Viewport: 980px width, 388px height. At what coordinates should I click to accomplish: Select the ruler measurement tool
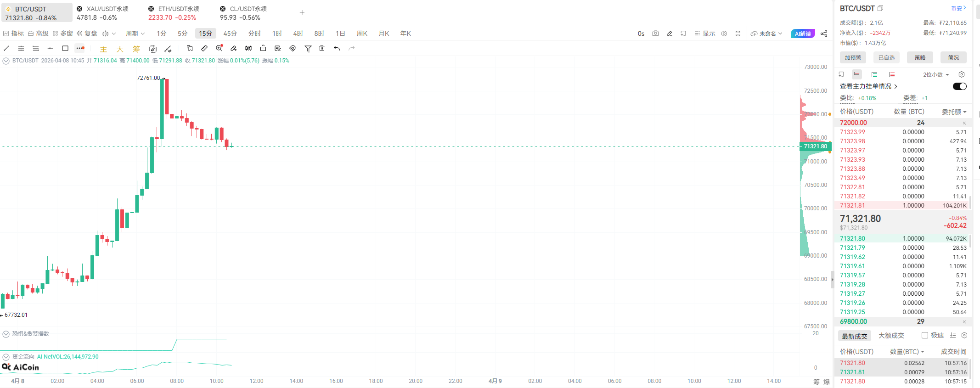point(204,48)
